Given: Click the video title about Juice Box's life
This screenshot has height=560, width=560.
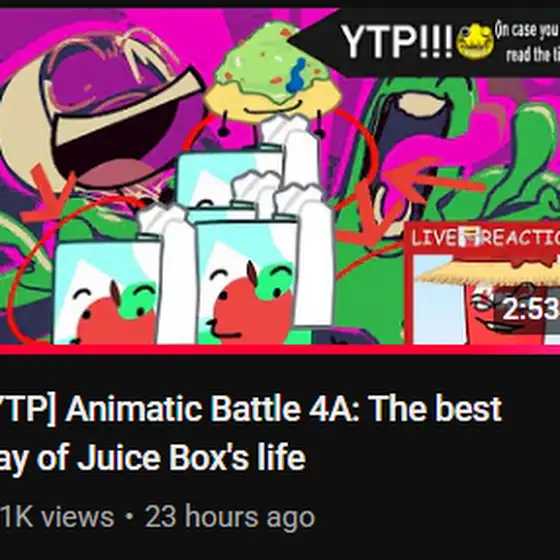Looking at the screenshot, I should (x=250, y=433).
